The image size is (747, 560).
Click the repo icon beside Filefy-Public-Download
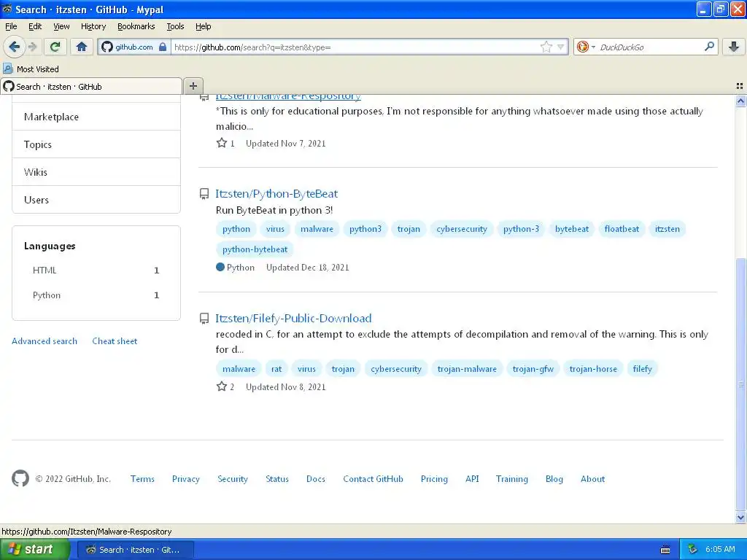[x=204, y=319]
